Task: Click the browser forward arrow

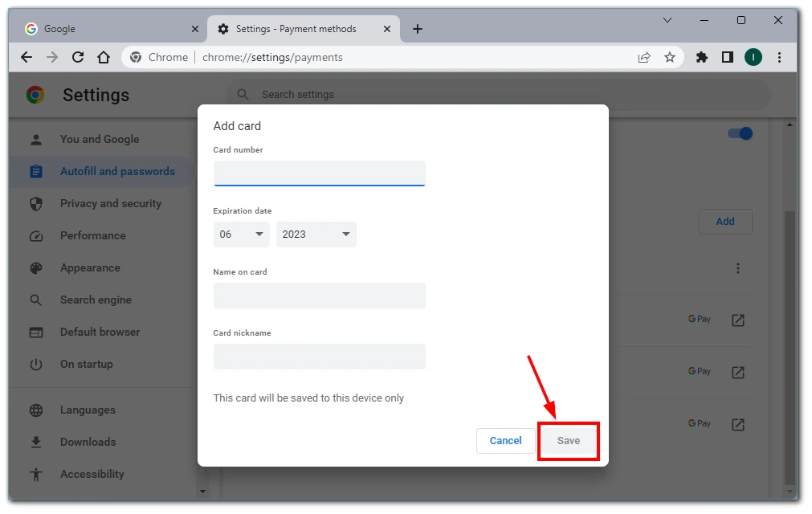Action: pos(51,58)
